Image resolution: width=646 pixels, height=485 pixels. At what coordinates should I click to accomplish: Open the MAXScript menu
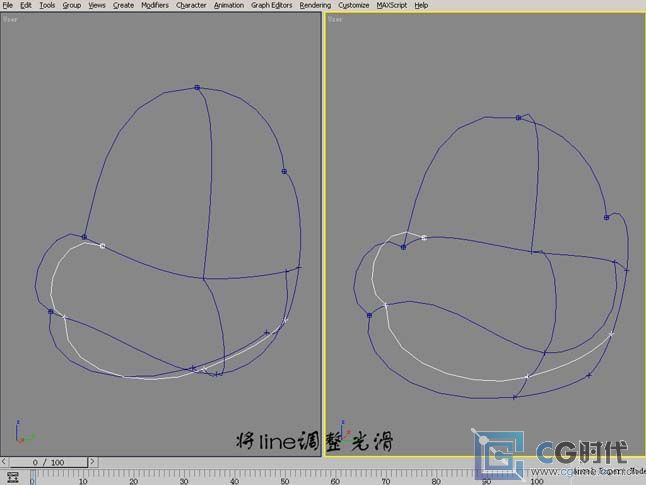[x=393, y=5]
